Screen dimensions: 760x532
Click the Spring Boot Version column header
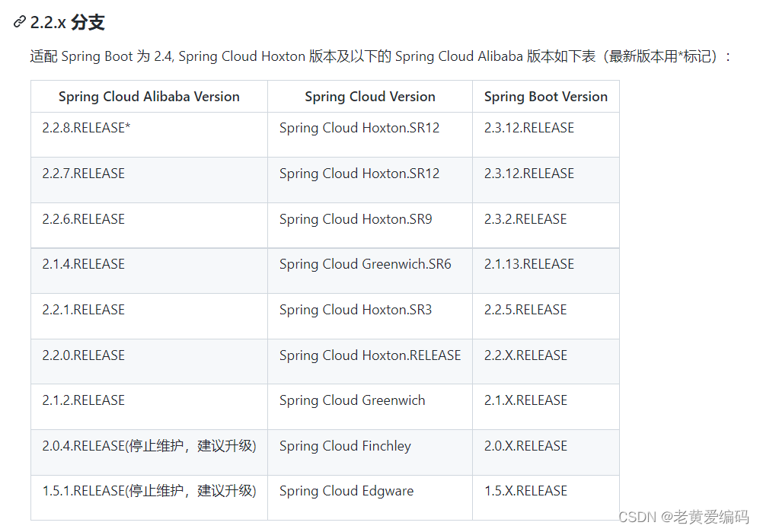click(x=546, y=97)
